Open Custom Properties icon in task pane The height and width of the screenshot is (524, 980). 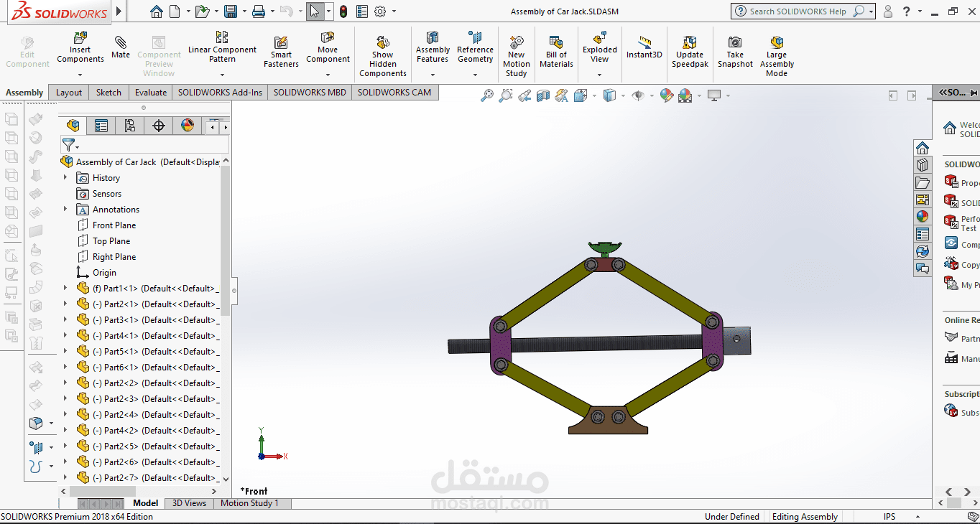point(923,234)
